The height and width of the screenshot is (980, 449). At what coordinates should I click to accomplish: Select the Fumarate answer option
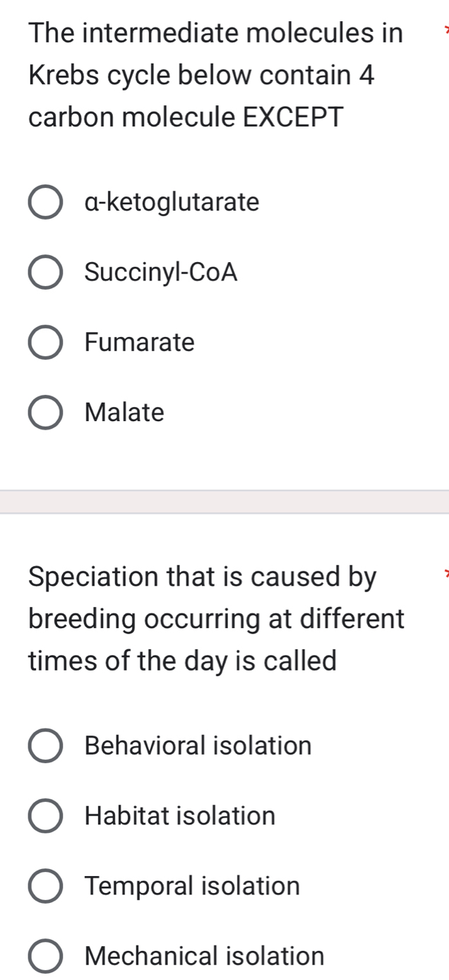point(44,343)
